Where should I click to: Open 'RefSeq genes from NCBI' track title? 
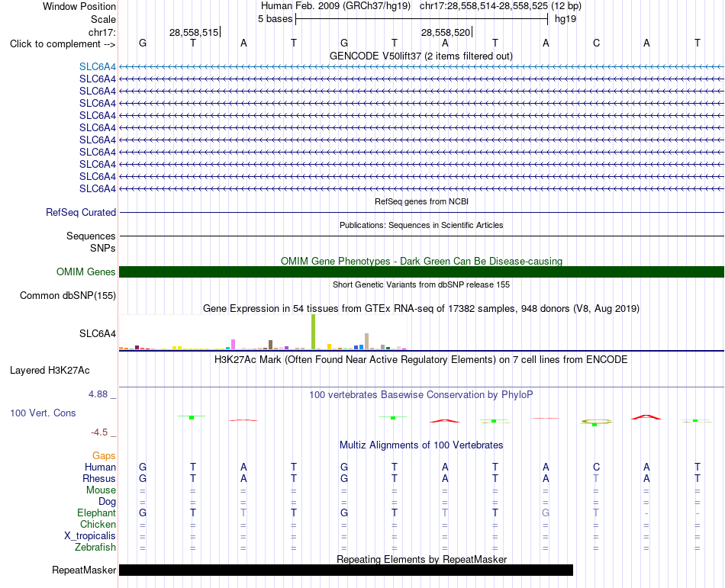pos(421,201)
